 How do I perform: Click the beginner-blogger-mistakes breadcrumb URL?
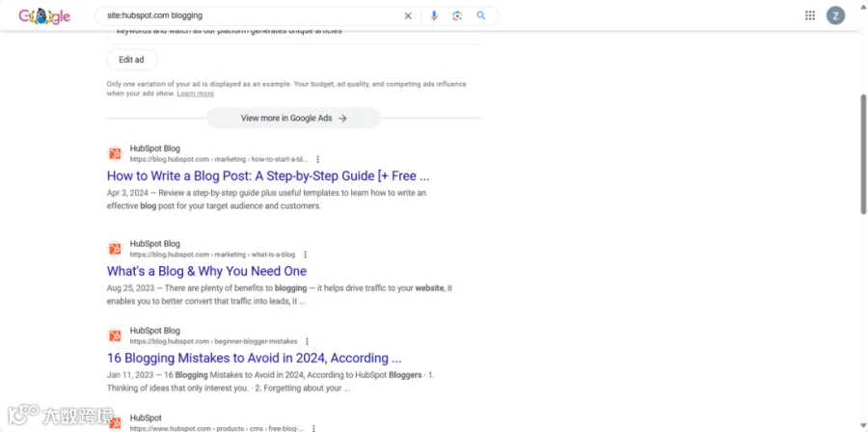[x=214, y=341]
